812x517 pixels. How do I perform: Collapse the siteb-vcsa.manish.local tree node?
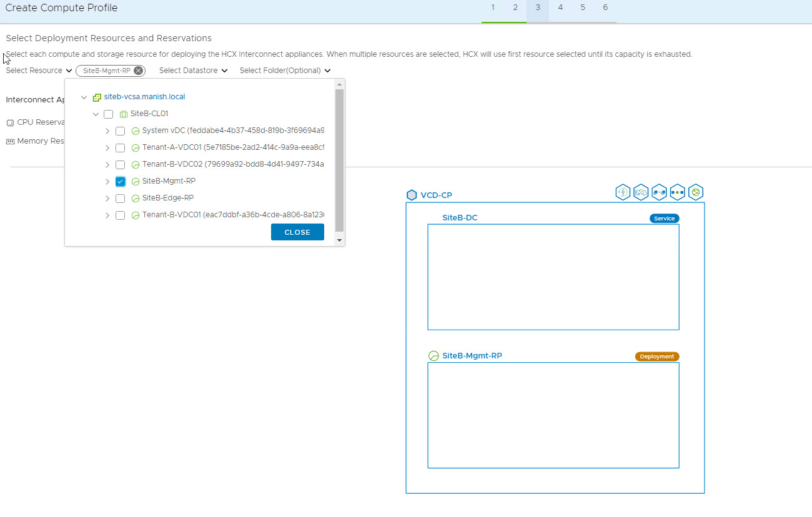coord(84,97)
